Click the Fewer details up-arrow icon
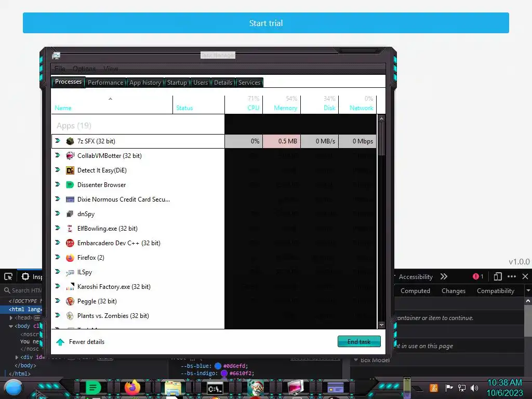Viewport: 532px width, 399px height. pos(60,342)
